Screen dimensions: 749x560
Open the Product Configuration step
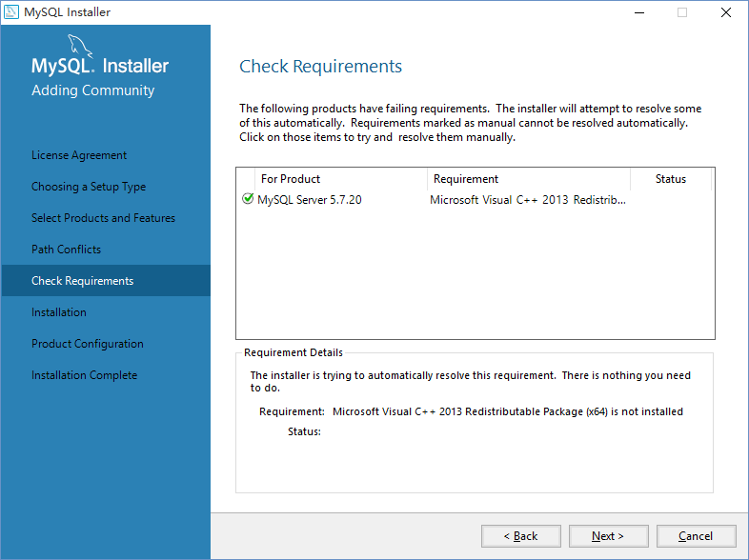87,344
